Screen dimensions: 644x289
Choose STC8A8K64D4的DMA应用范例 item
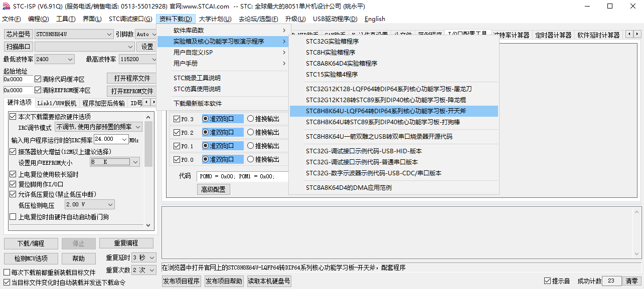(x=394, y=187)
